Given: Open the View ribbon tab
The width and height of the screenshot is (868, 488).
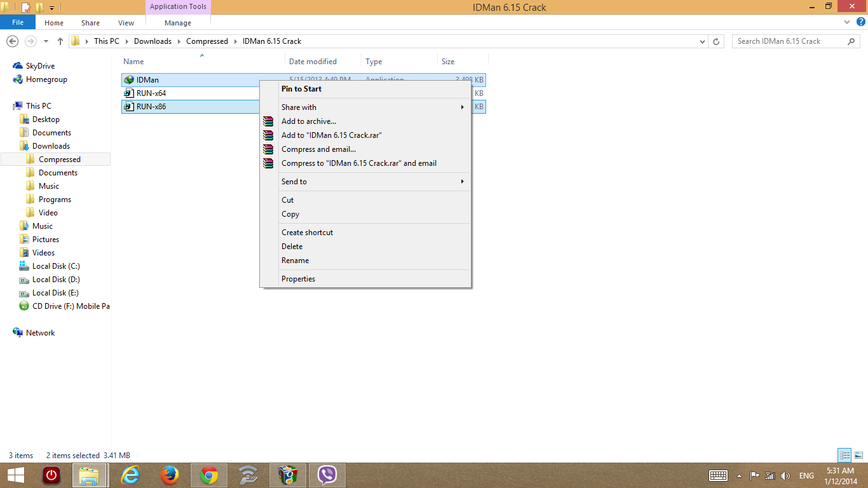Looking at the screenshot, I should (126, 23).
